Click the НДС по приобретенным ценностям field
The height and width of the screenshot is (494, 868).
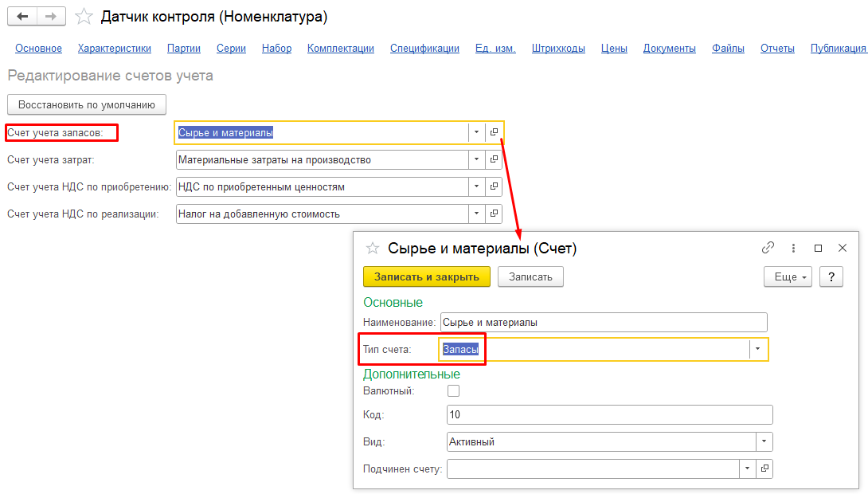point(323,186)
